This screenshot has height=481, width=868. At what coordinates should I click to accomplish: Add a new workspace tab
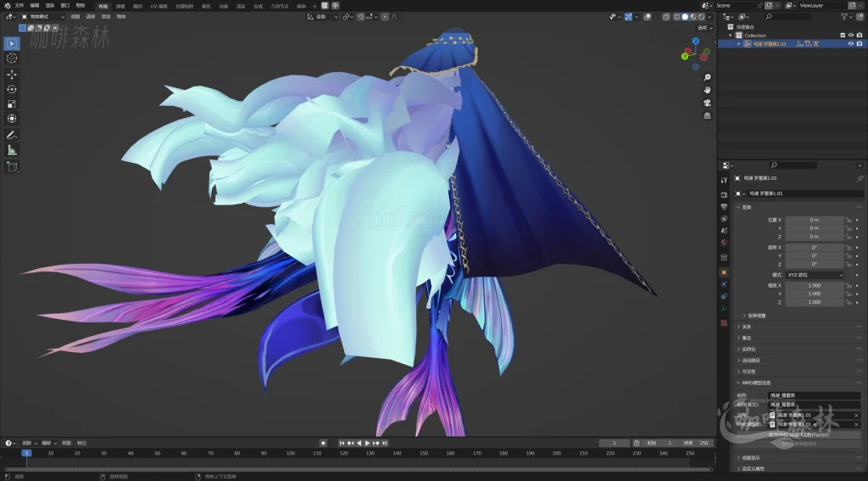click(314, 6)
